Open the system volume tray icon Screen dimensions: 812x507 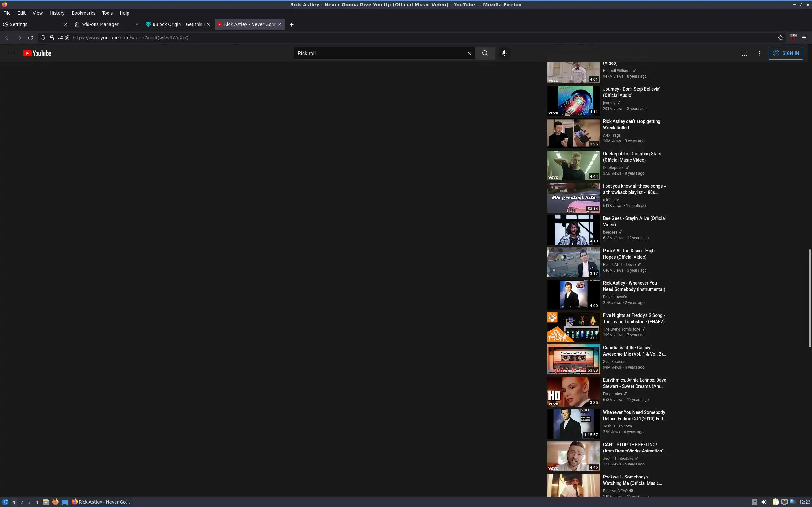[764, 502]
